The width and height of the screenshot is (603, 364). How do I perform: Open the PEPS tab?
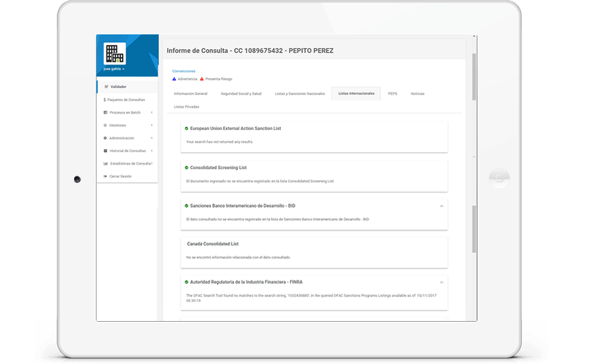pos(393,94)
